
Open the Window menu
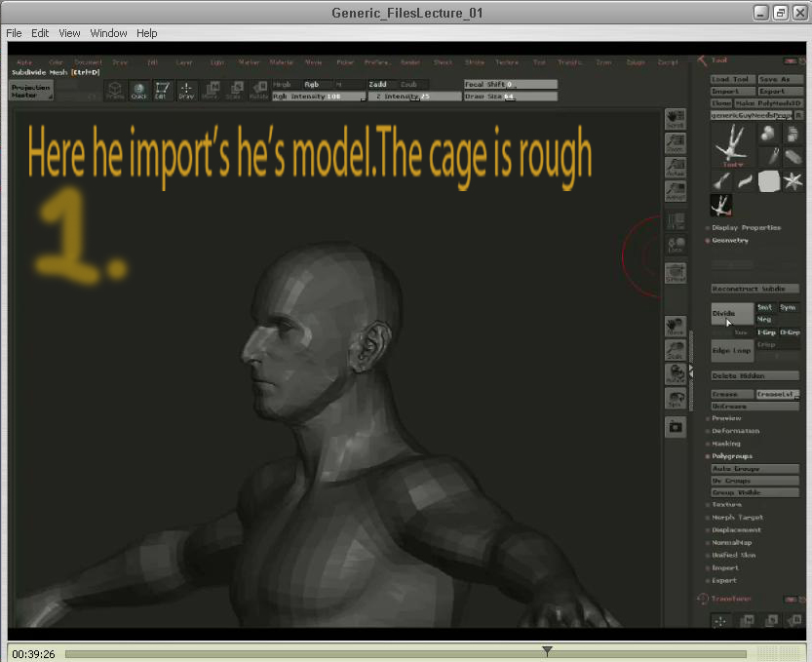point(108,33)
